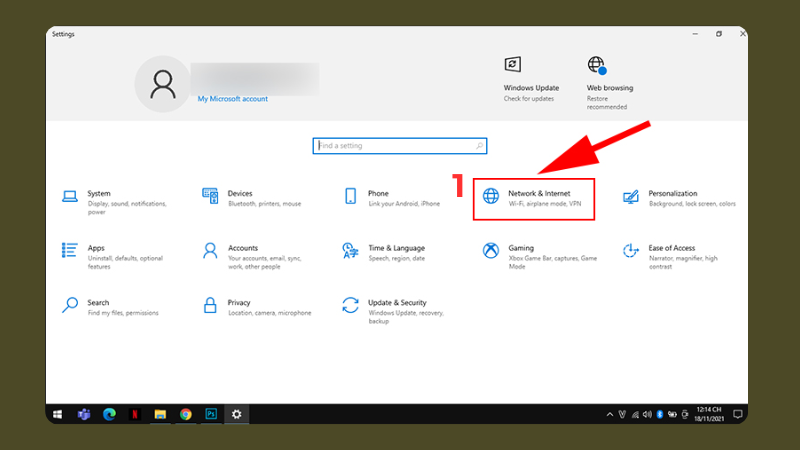Open Netflix from the taskbar

click(x=135, y=414)
